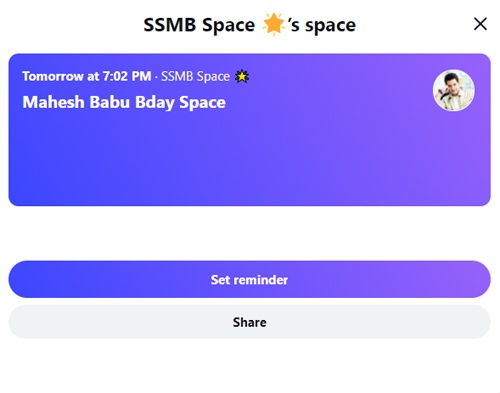Viewport: 500px width, 393px height.
Task: Click the Tomorrow at 7:02 PM schedule text
Action: coord(87,76)
